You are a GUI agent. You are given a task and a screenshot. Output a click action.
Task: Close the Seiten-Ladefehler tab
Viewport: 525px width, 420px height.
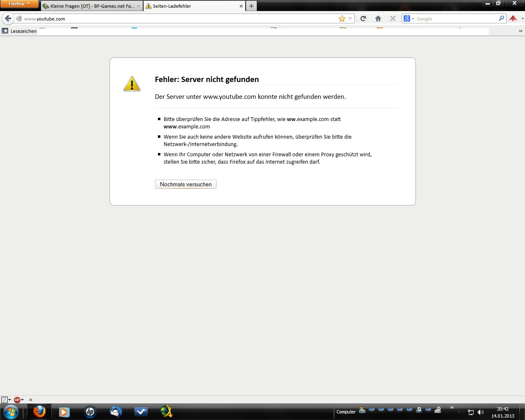(241, 6)
